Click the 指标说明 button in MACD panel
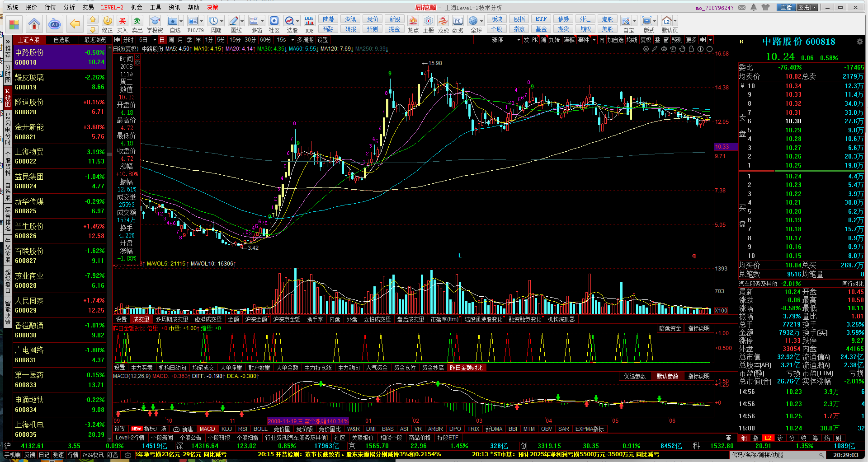 [698, 376]
